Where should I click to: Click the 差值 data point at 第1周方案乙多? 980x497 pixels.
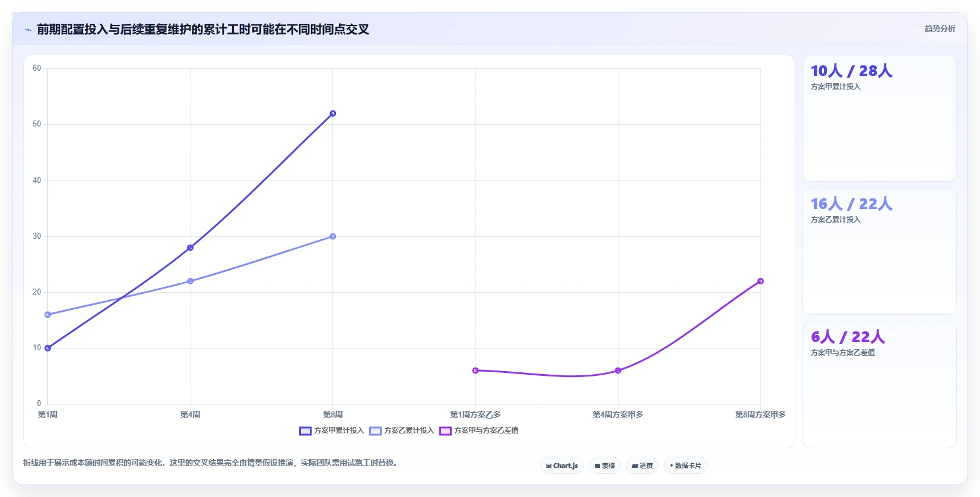[475, 371]
